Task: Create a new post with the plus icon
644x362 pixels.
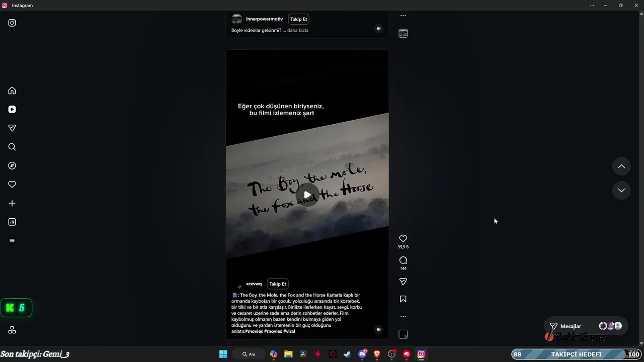Action: click(x=12, y=203)
